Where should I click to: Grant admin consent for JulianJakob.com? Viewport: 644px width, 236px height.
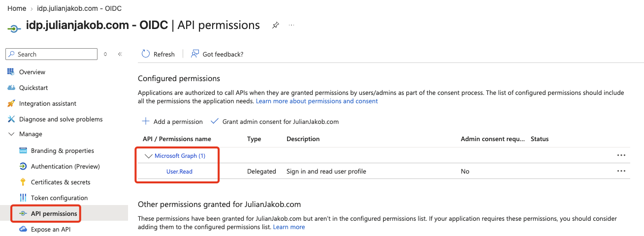tap(275, 121)
